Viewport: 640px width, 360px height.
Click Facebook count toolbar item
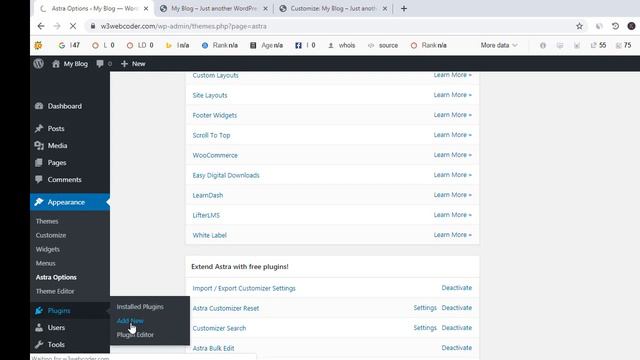click(305, 45)
